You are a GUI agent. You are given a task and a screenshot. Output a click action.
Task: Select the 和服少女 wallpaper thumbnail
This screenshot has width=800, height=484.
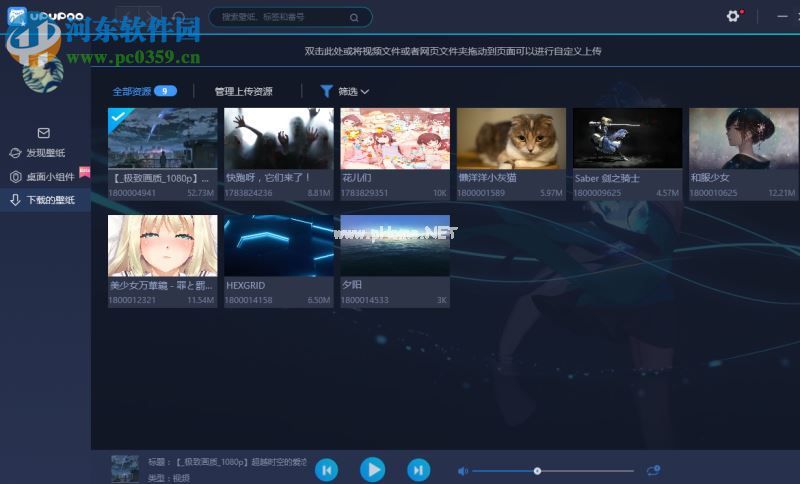[x=744, y=138]
